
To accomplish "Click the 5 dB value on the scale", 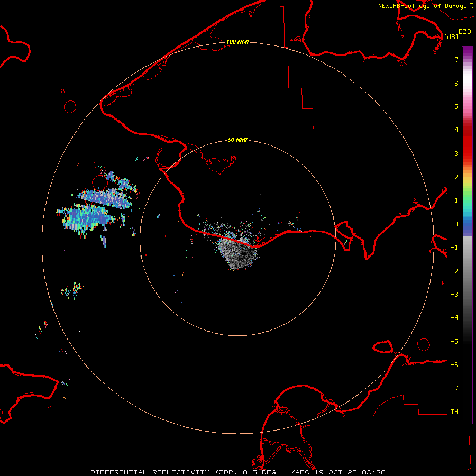I will pos(456,106).
